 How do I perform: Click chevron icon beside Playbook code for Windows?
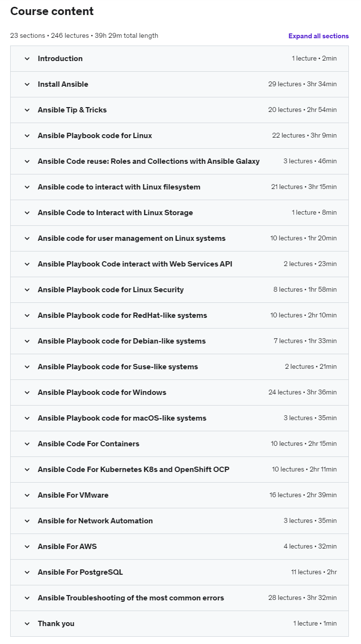tap(27, 393)
